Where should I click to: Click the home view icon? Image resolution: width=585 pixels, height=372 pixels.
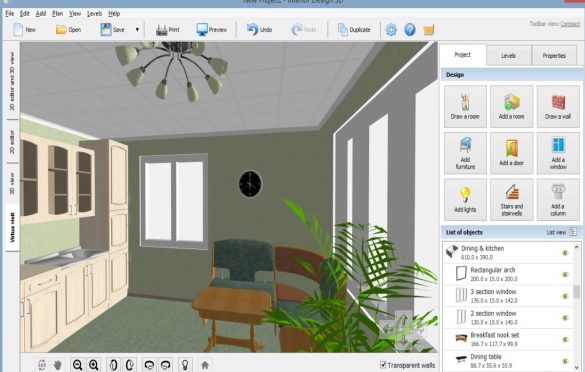pyautogui.click(x=205, y=365)
